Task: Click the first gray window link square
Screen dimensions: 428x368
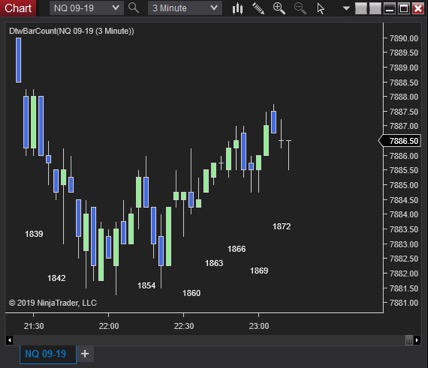Action: click(361, 8)
